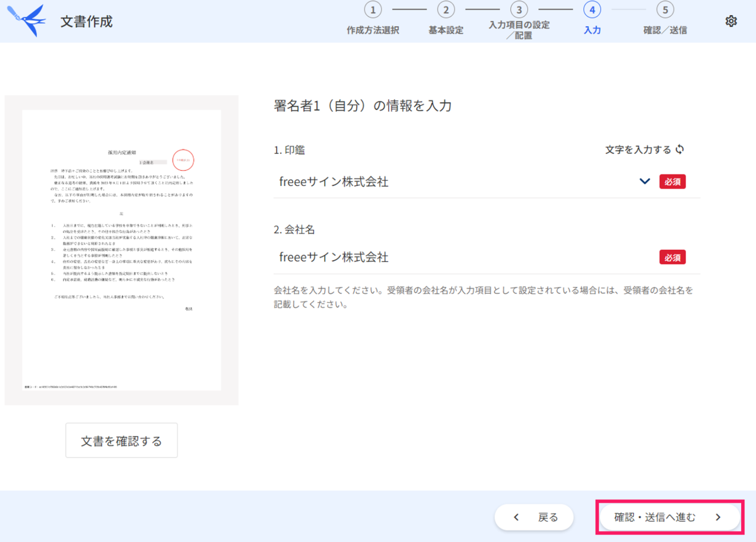
Task: Click the 1. 印鑑 label
Action: 289,150
